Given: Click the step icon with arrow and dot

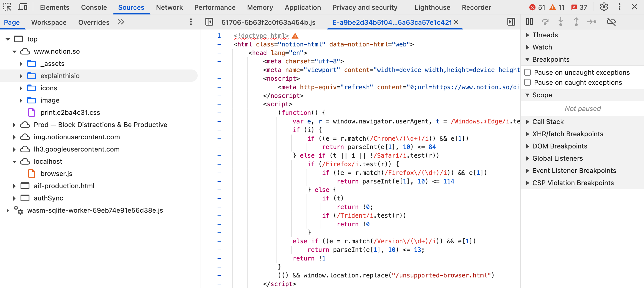Looking at the screenshot, I should [x=592, y=22].
